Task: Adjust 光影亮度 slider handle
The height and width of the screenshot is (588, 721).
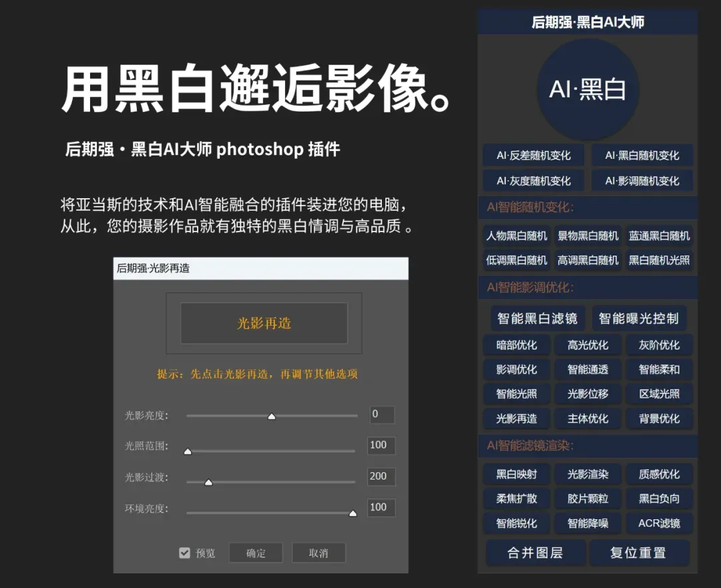Action: coord(272,416)
